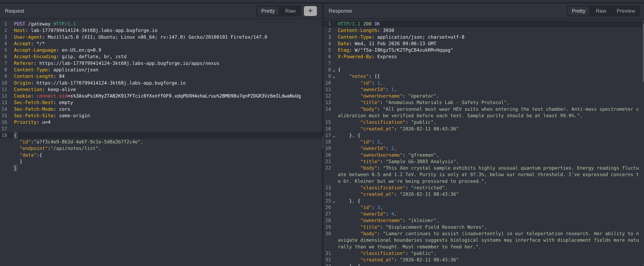Click the X-Powered-By Express header

pyautogui.click(x=367, y=56)
